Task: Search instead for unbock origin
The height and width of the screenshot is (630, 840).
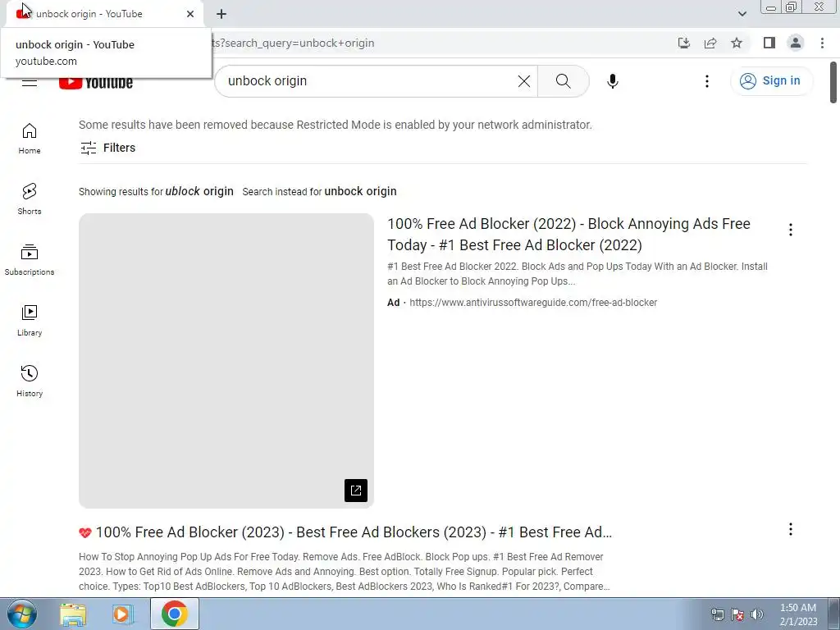Action: pos(360,191)
